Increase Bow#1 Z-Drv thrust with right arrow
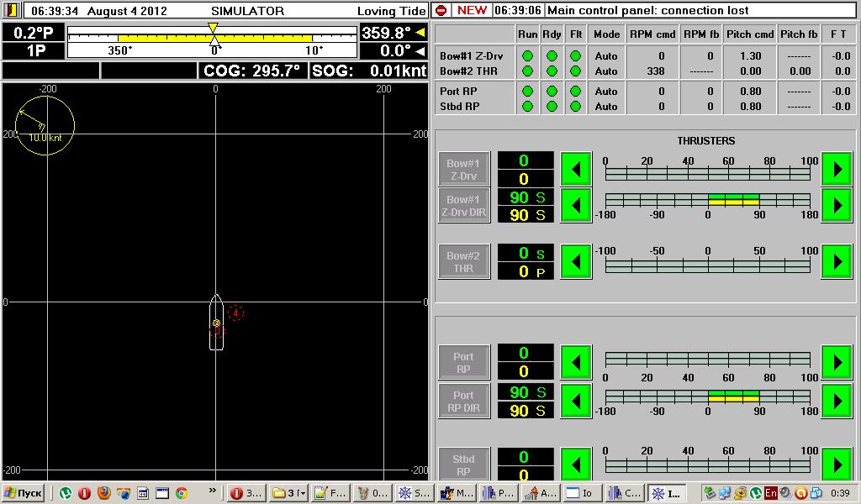This screenshot has width=861, height=504. click(837, 169)
